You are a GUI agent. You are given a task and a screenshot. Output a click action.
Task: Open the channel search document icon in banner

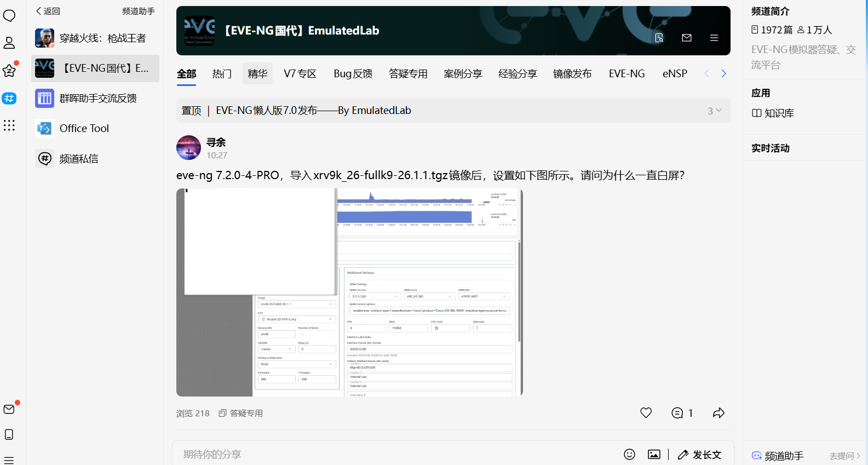click(x=659, y=38)
